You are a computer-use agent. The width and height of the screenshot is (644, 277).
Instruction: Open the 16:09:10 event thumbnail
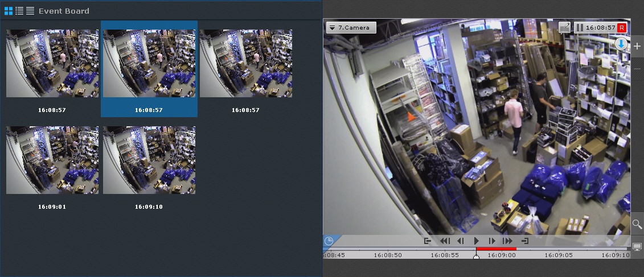tap(149, 160)
